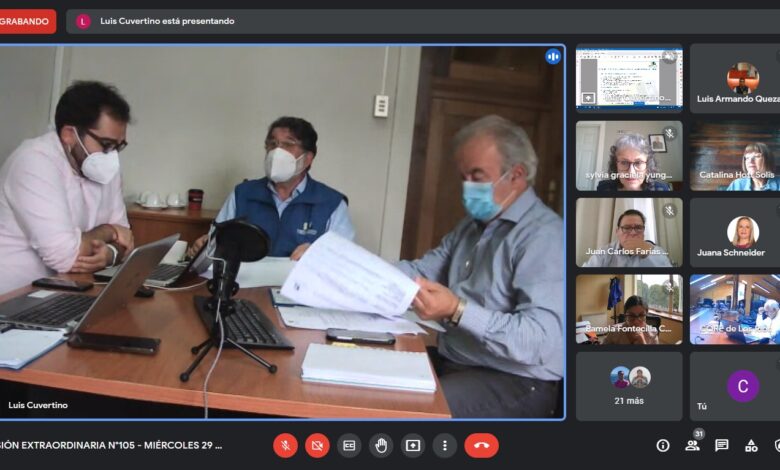Image resolution: width=780 pixels, height=470 pixels.
Task: Open the meeting details info icon
Action: pos(662,445)
